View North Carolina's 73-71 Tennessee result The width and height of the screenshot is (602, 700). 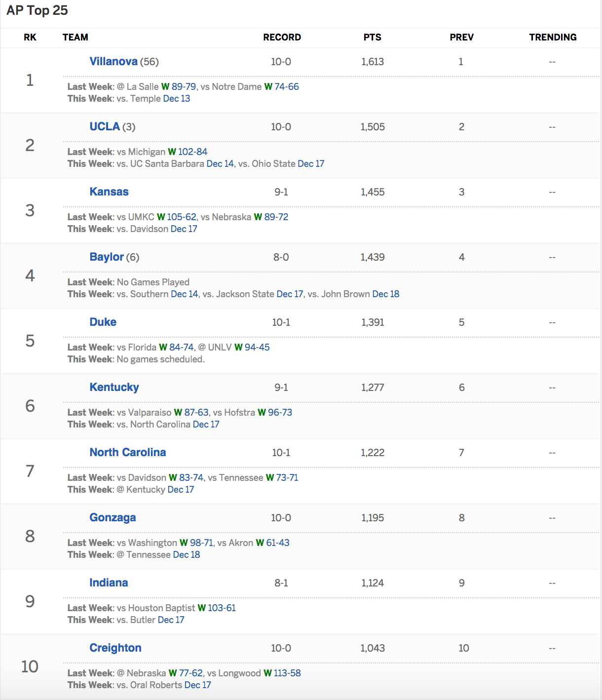click(287, 477)
